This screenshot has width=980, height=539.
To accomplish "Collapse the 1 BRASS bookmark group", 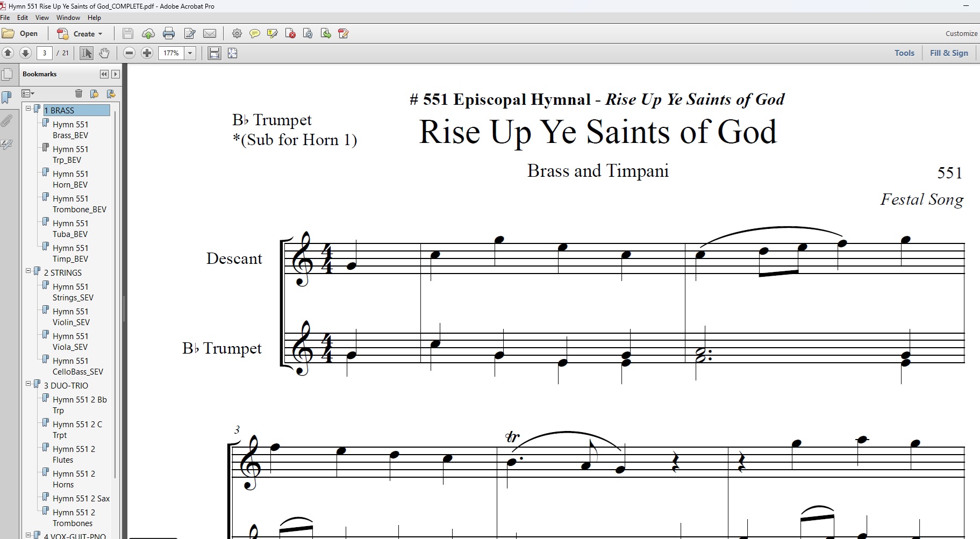I will pyautogui.click(x=28, y=109).
